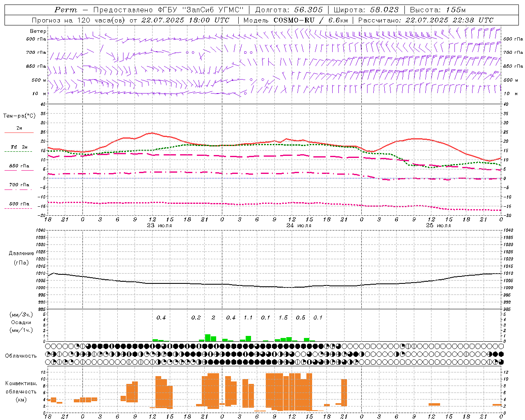
Task: Click the "700 гПа" temperature legend entry
Action: (19, 185)
